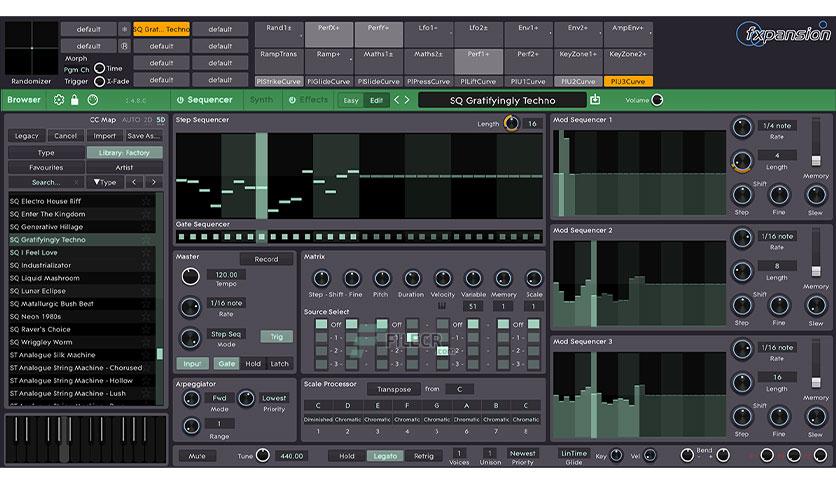Screen dimensions: 836x484
Task: Click the Master Rate knob
Action: [x=190, y=307]
